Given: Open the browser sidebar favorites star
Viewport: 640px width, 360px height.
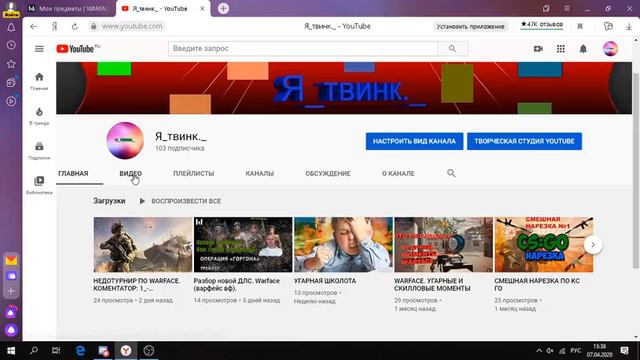Looking at the screenshot, I should pos(11,64).
